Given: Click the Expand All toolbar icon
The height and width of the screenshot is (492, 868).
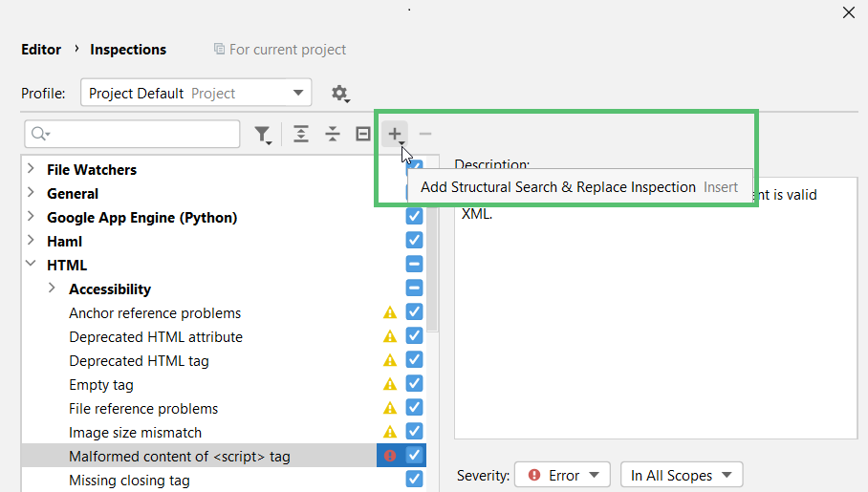Looking at the screenshot, I should coord(301,135).
